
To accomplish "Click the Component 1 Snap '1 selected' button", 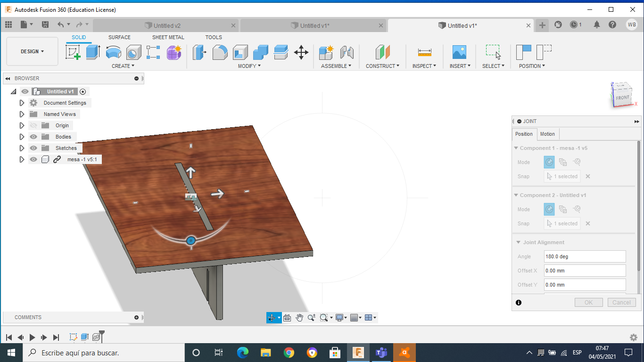I will (x=562, y=176).
